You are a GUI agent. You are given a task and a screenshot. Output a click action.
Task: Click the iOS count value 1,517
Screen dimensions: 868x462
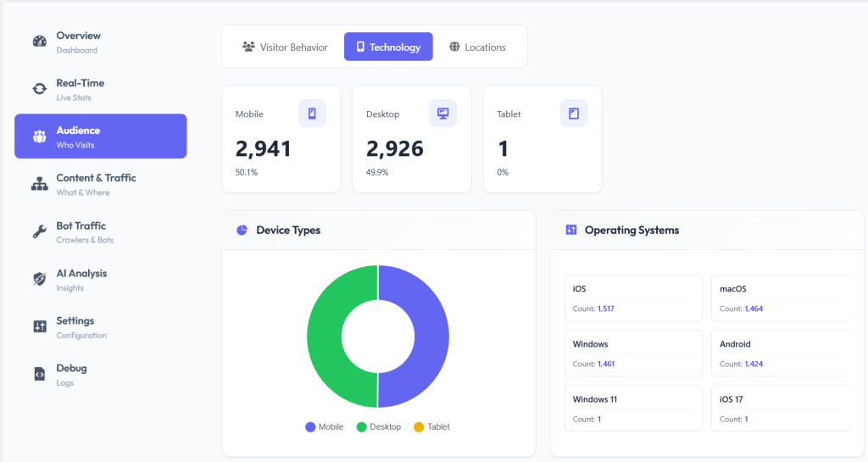point(605,309)
